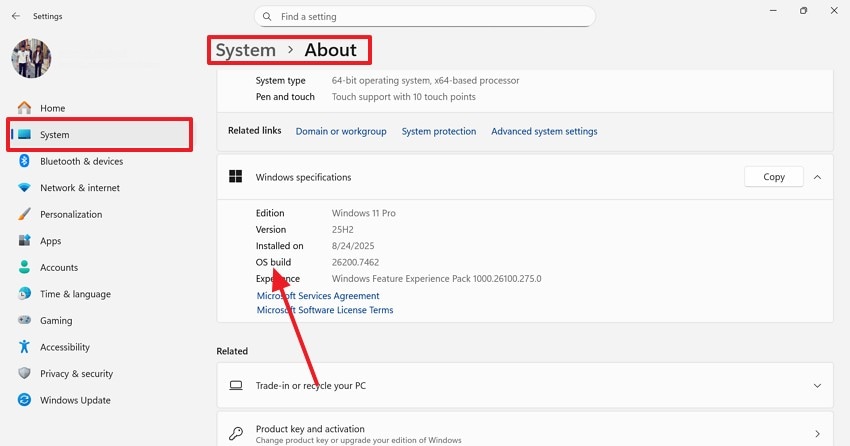The width and height of the screenshot is (850, 446).
Task: Click the Personalization paintbrush icon
Action: click(x=24, y=214)
